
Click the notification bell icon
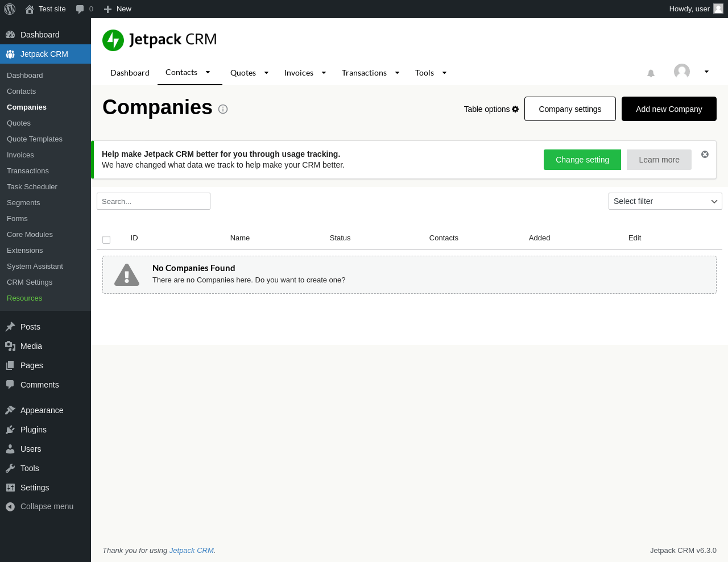(651, 73)
